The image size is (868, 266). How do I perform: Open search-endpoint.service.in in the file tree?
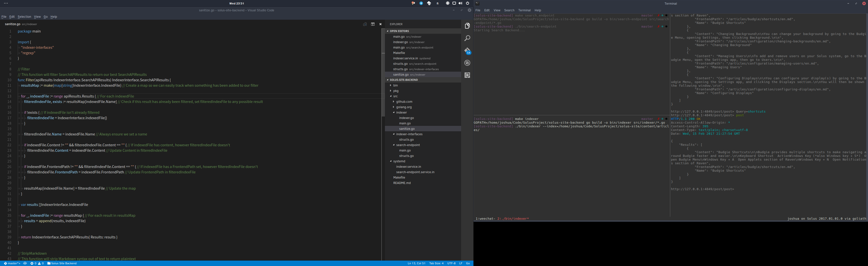point(423,172)
